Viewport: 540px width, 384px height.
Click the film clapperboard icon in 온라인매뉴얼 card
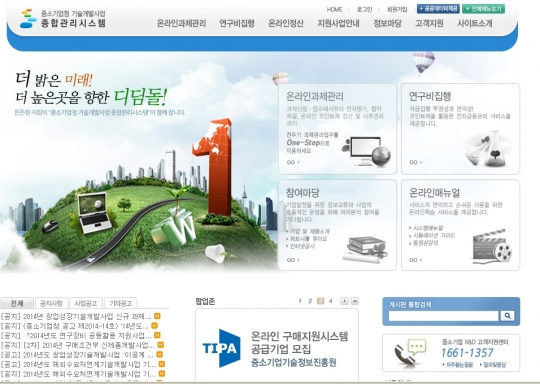pos(492,246)
